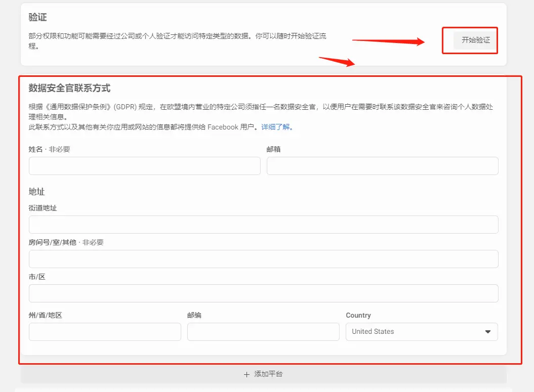
Task: Click the 市/区 input field
Action: point(264,293)
